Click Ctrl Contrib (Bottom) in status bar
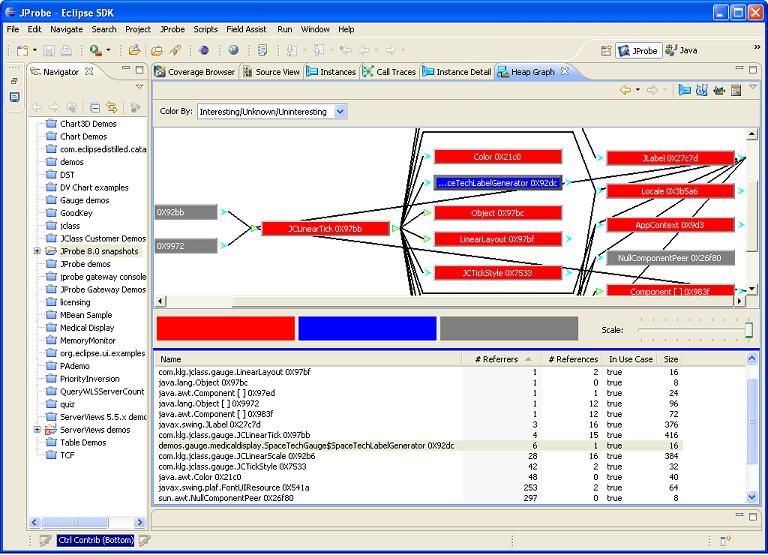Viewport: 768px width, 555px height. pyautogui.click(x=96, y=540)
